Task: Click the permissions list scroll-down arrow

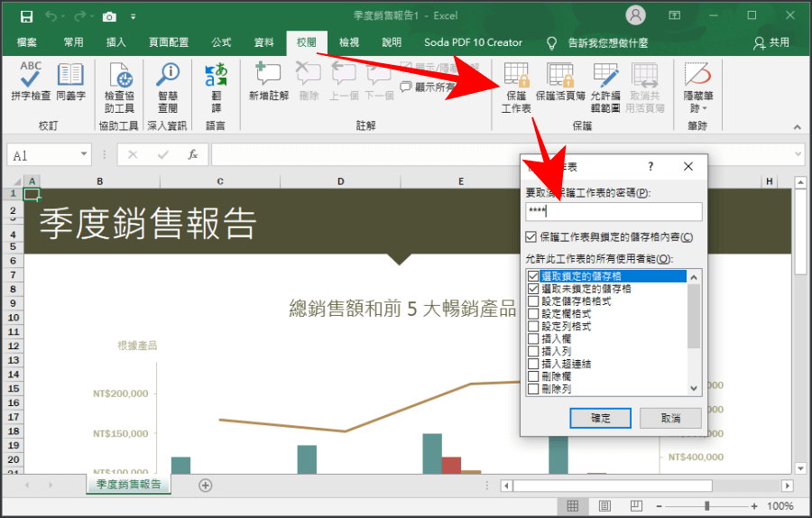Action: [694, 388]
